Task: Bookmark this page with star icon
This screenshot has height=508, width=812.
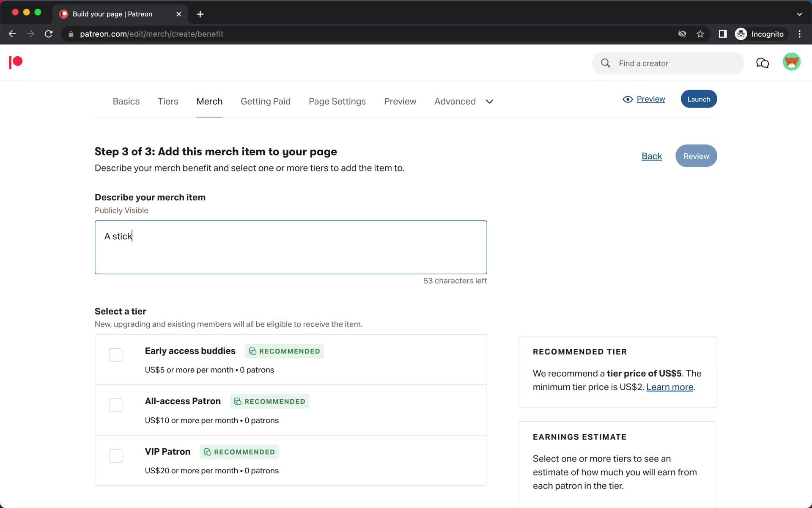Action: click(700, 34)
